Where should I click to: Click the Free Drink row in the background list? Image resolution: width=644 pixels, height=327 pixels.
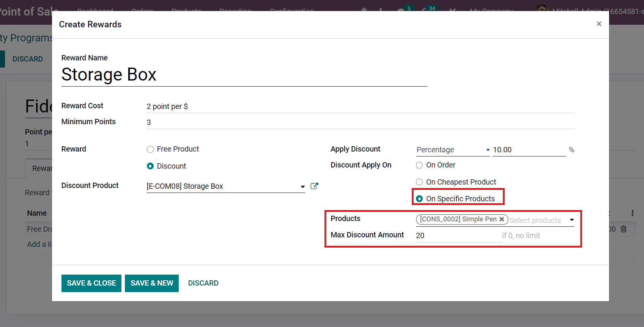click(x=39, y=229)
